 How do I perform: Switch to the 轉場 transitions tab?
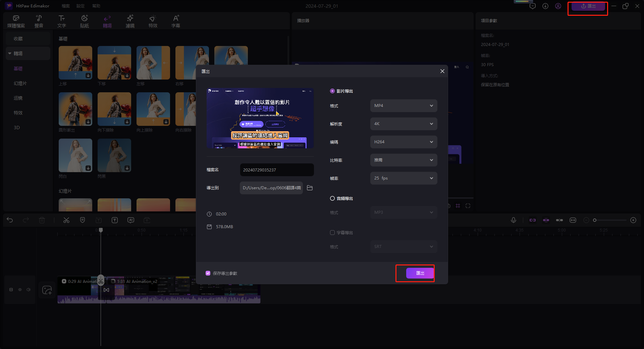coord(107,21)
